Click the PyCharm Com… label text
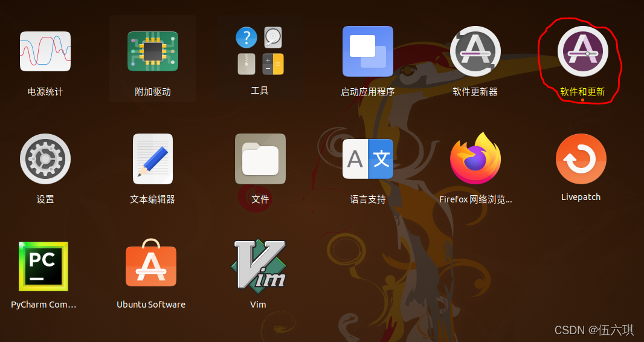Image resolution: width=644 pixels, height=342 pixels. point(43,305)
